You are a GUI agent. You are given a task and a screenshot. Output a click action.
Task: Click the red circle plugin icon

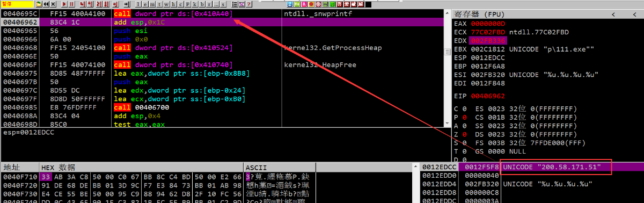[311, 4]
